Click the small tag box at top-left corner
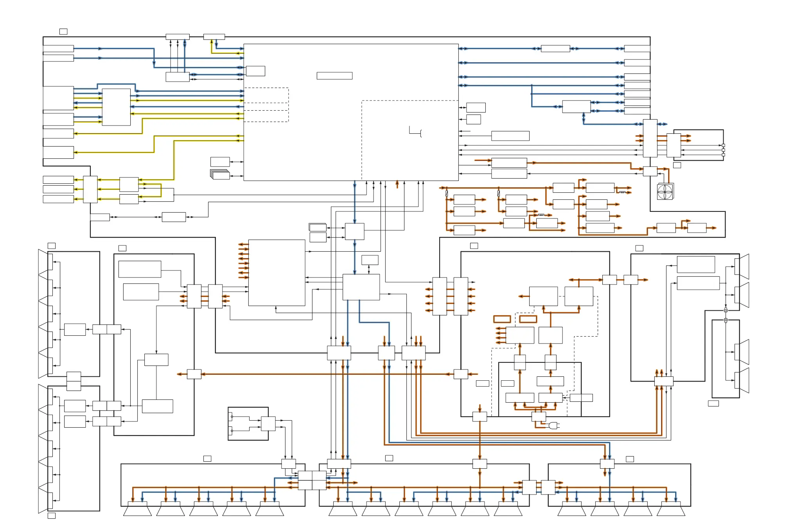This screenshot has width=792, height=532. click(63, 32)
